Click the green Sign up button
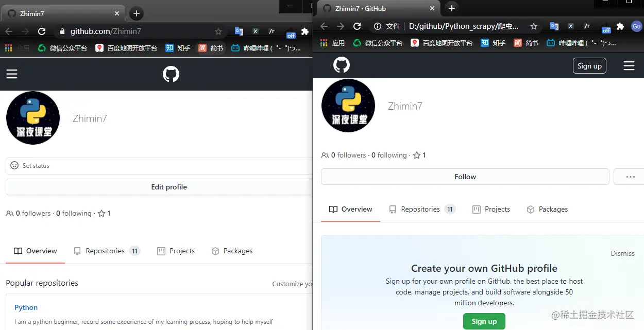Screen dimensions: 644x330 pos(484,321)
